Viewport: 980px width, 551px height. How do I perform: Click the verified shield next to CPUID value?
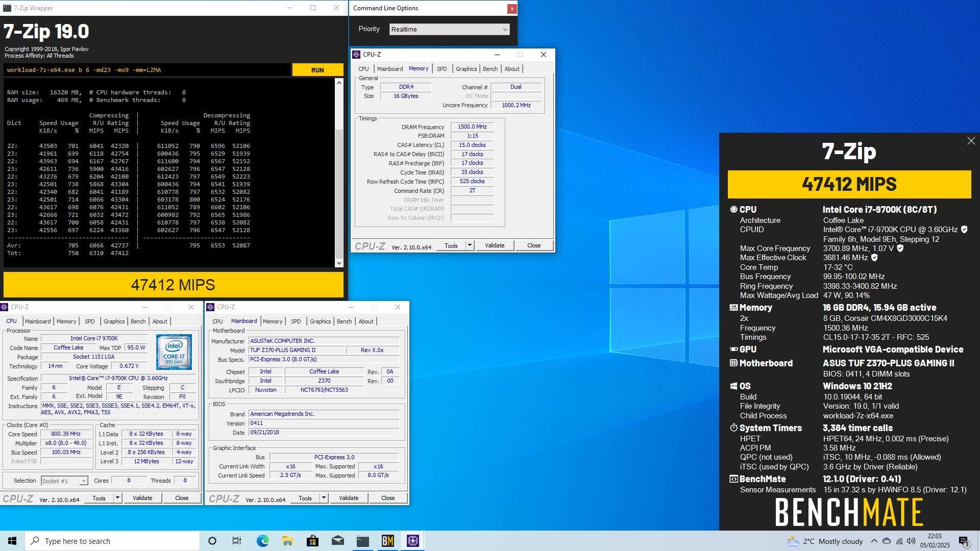point(964,230)
